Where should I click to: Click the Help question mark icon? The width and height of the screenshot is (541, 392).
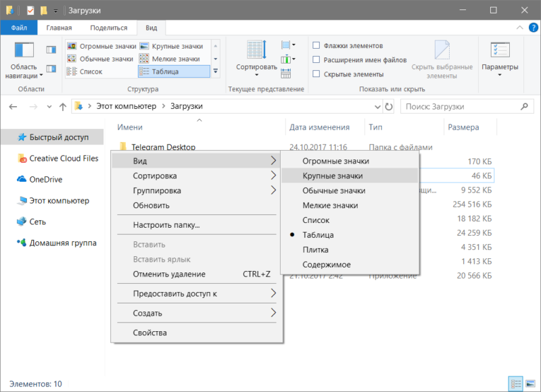(534, 28)
